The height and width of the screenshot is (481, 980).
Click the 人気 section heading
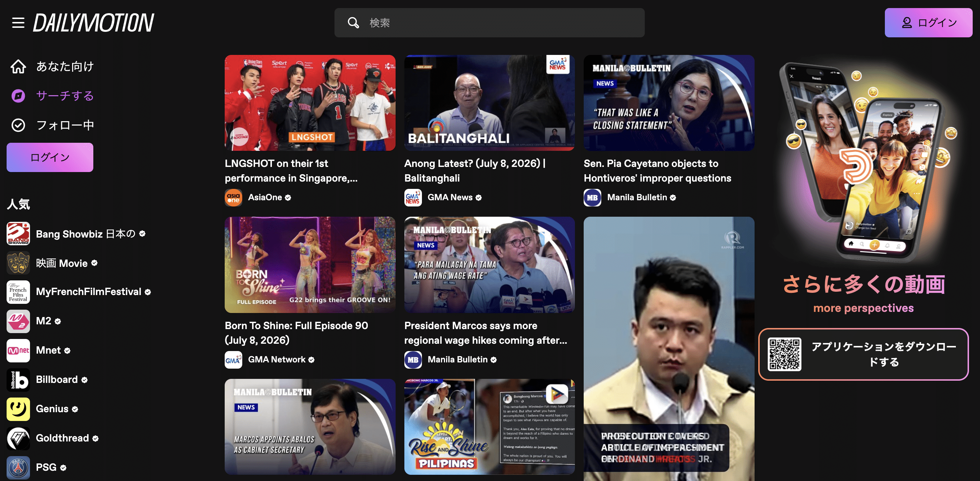click(18, 204)
